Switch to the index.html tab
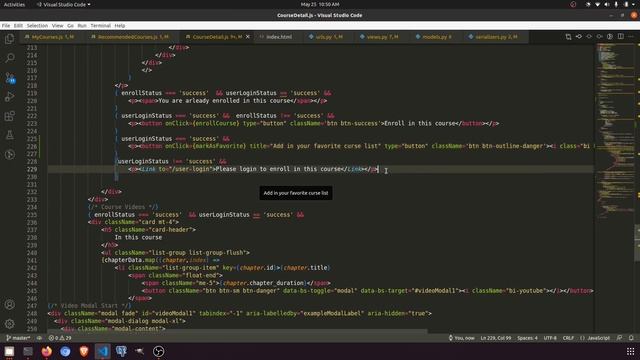The height and width of the screenshot is (360, 640). 278,37
